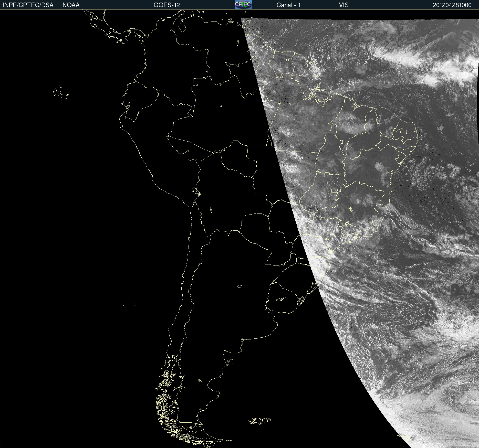Click the 201204281000 timestamp
The height and width of the screenshot is (448, 479).
point(452,5)
